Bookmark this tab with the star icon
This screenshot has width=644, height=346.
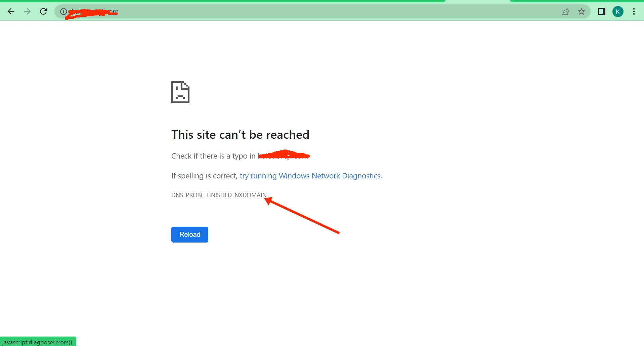(x=582, y=12)
